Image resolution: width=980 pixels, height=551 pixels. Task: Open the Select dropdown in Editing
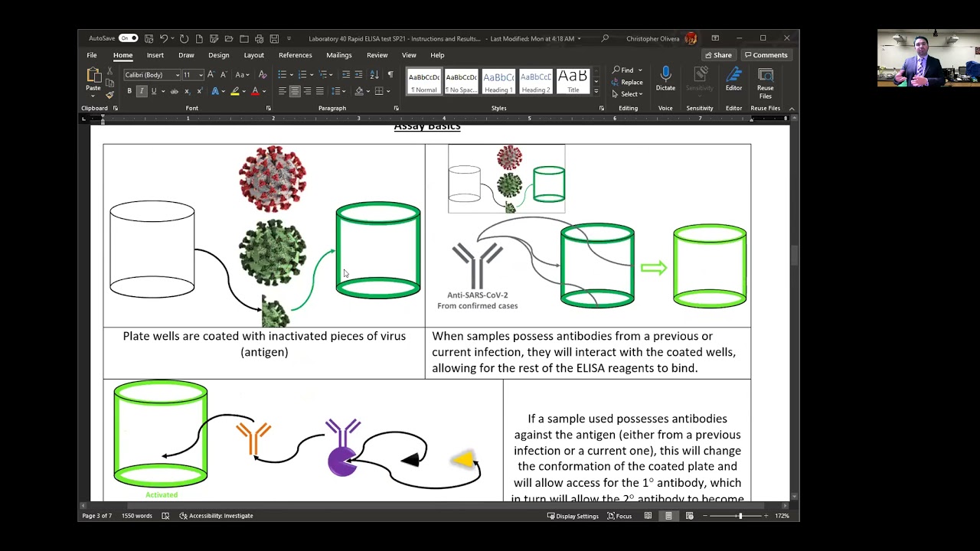pos(627,94)
